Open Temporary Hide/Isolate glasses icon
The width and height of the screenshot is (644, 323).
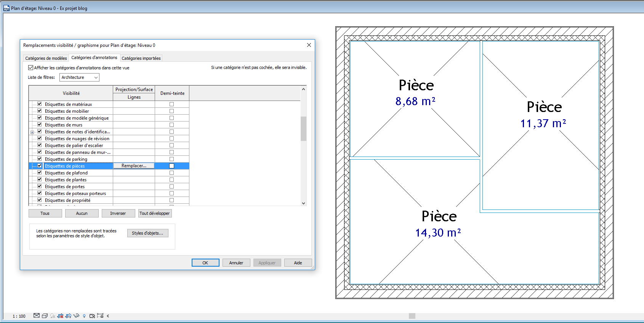click(x=76, y=316)
